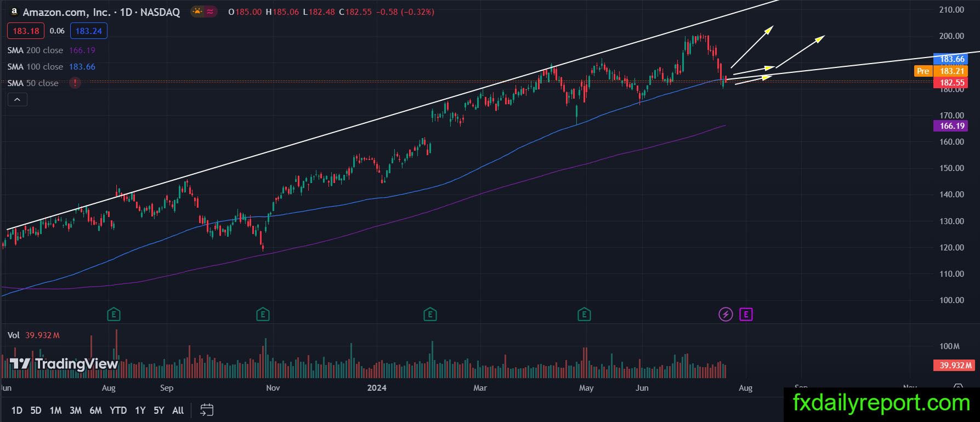
Task: Click the blue 183.24 buy price button
Action: (89, 31)
